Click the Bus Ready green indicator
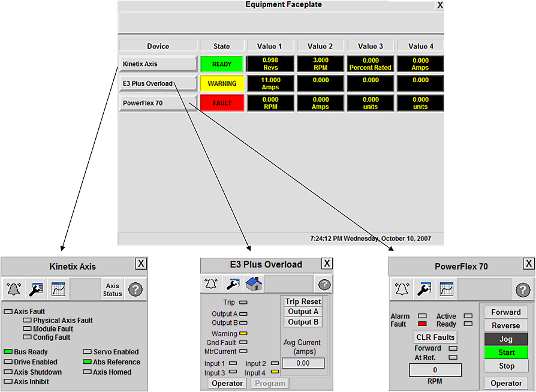 click(x=8, y=352)
